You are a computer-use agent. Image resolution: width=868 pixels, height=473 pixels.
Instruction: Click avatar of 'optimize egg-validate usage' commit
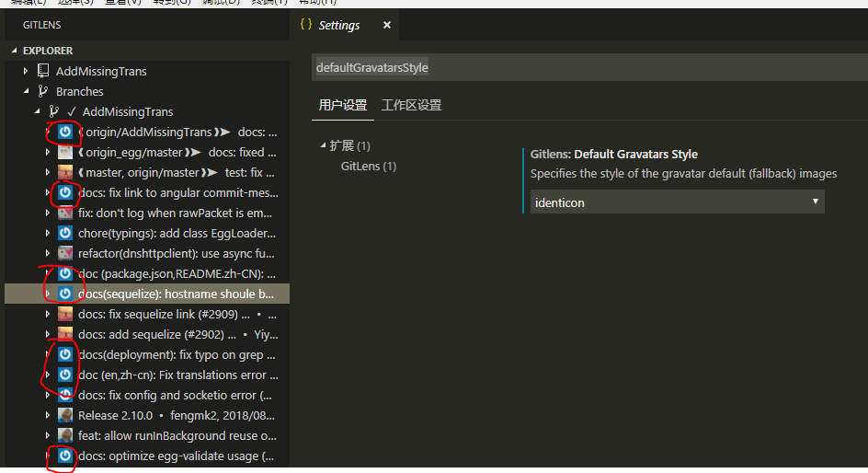tap(65, 456)
